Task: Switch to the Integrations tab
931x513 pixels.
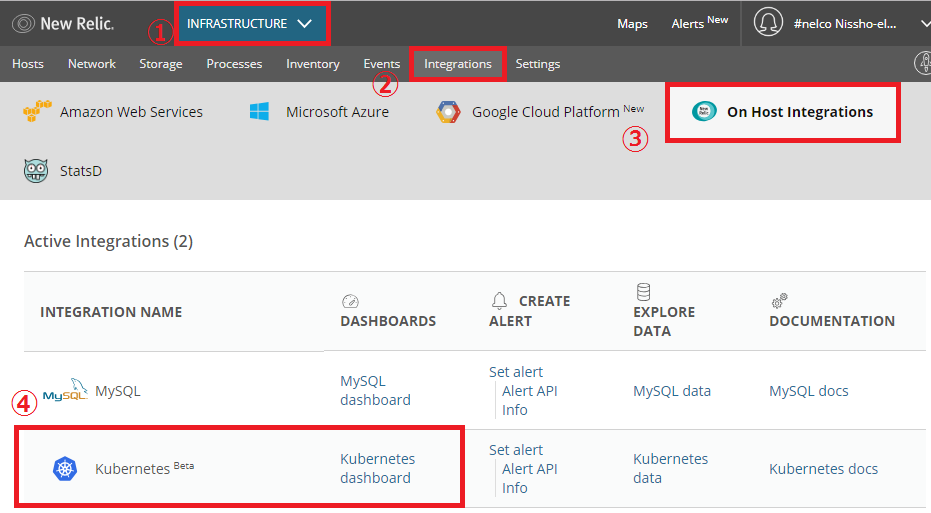Action: pos(458,64)
